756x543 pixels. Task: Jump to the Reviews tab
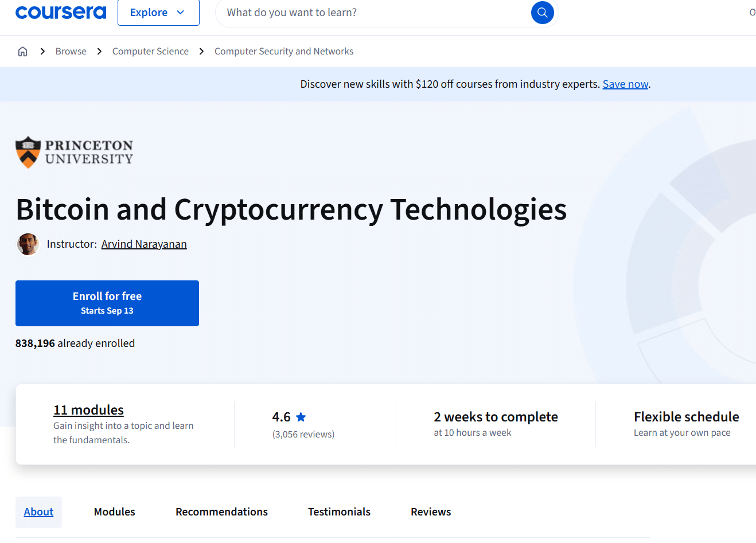[x=431, y=512]
